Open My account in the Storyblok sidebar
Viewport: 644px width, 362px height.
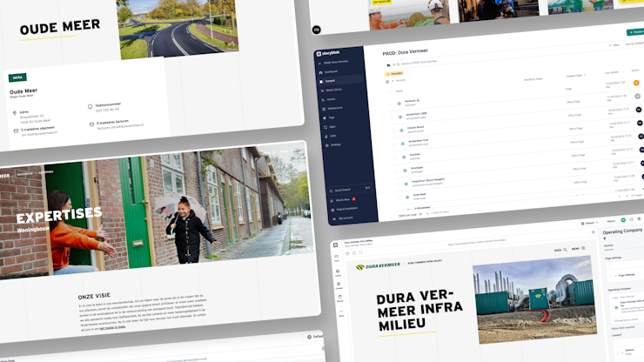pos(343,218)
